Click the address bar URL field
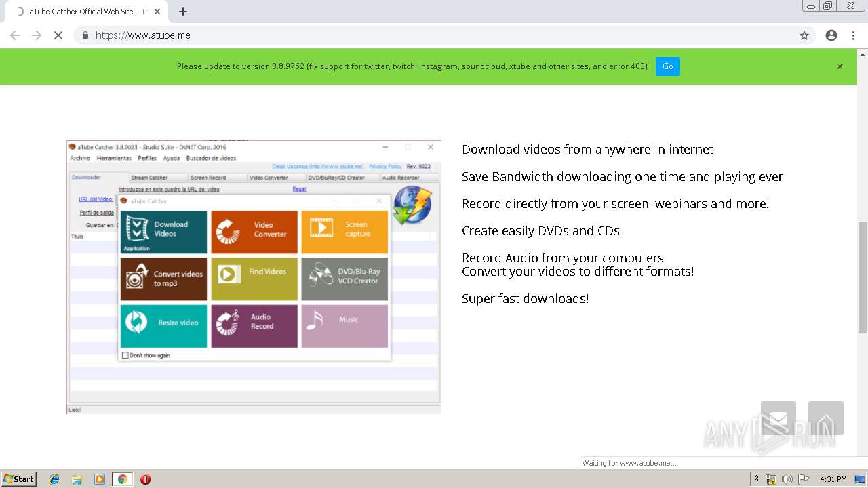 434,35
